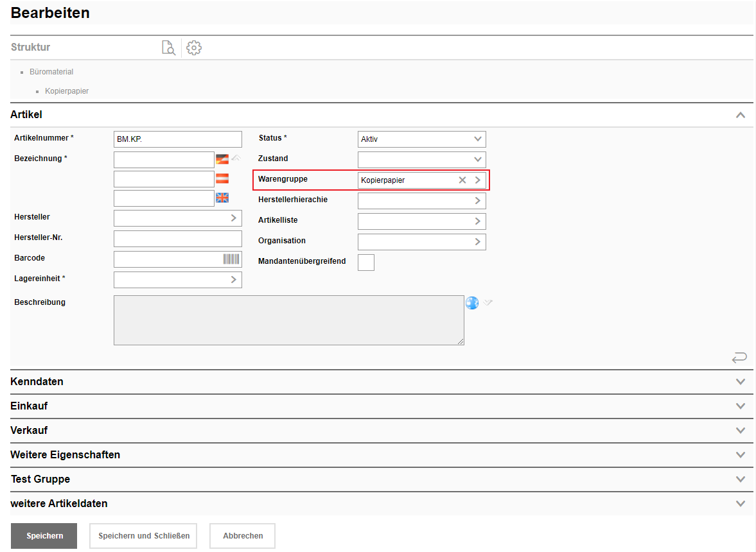Viewport: 756px width, 552px height.
Task: Click the UK flag icon
Action: click(222, 198)
